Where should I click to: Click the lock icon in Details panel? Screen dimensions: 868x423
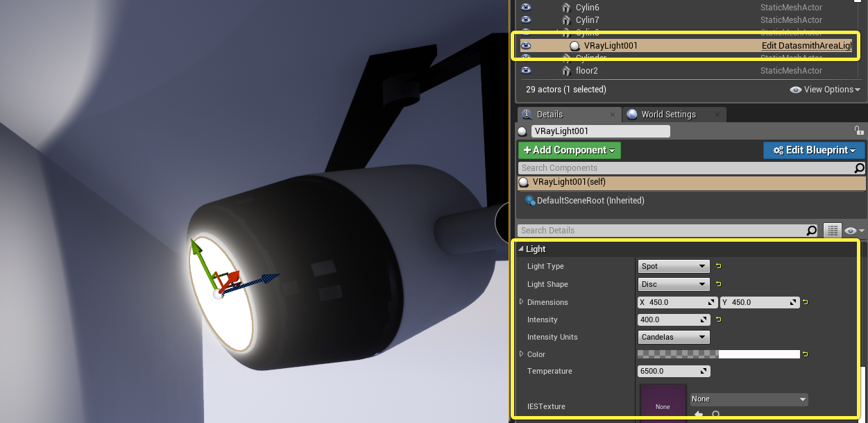[x=859, y=131]
